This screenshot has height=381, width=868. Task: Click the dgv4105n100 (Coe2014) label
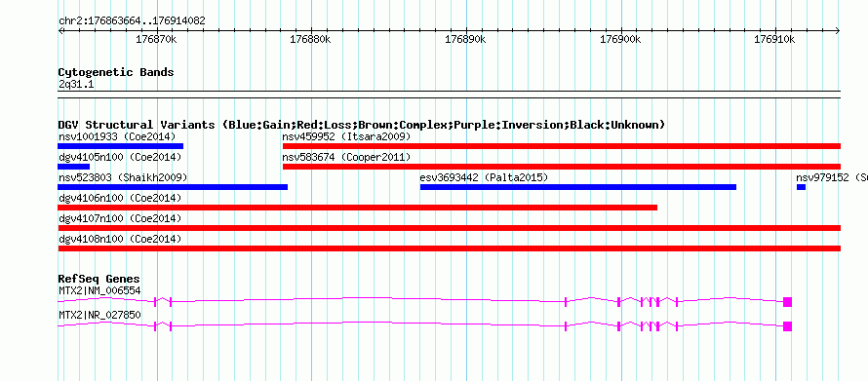click(x=120, y=157)
